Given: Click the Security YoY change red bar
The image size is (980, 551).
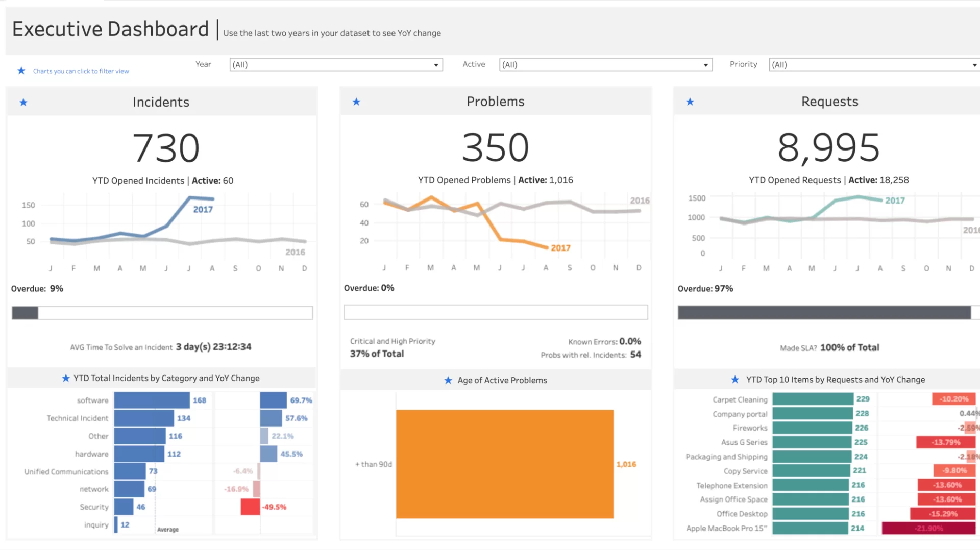Looking at the screenshot, I should pos(250,507).
